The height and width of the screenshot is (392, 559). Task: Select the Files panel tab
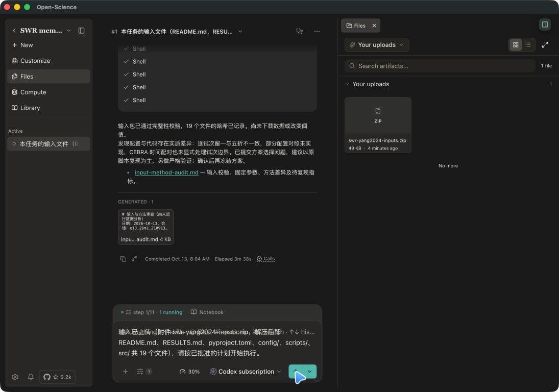(x=356, y=26)
